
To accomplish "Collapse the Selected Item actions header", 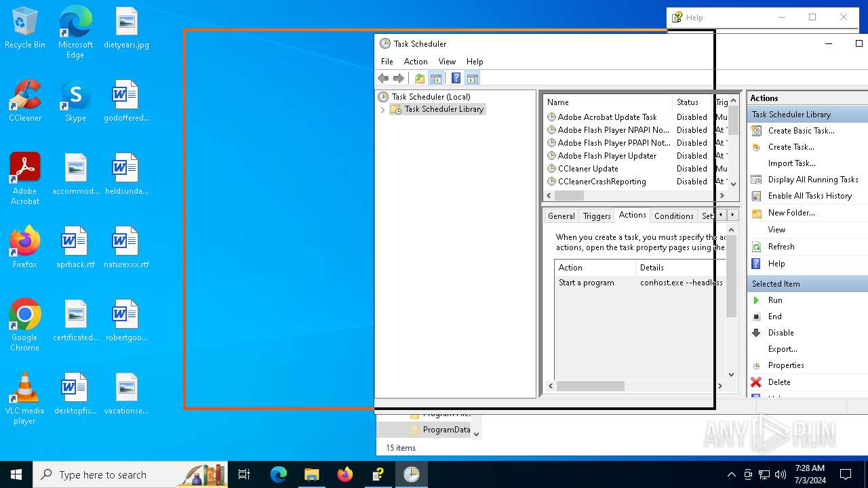I will (x=807, y=284).
